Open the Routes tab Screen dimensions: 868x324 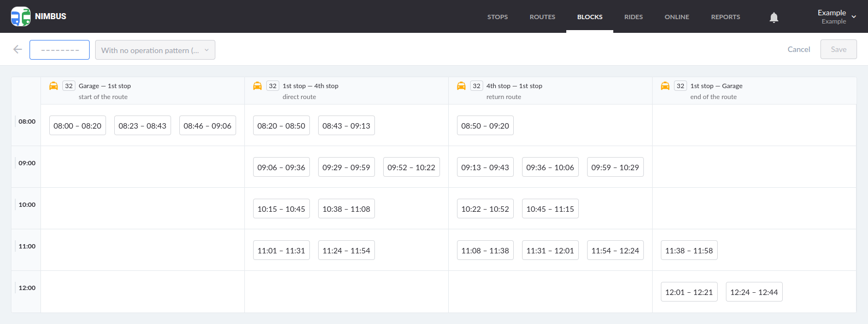pos(542,17)
